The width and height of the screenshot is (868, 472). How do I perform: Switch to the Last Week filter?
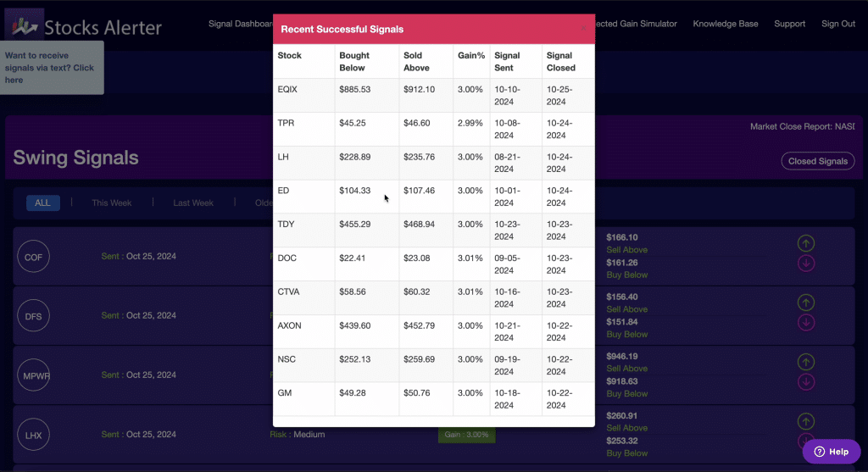click(x=193, y=203)
